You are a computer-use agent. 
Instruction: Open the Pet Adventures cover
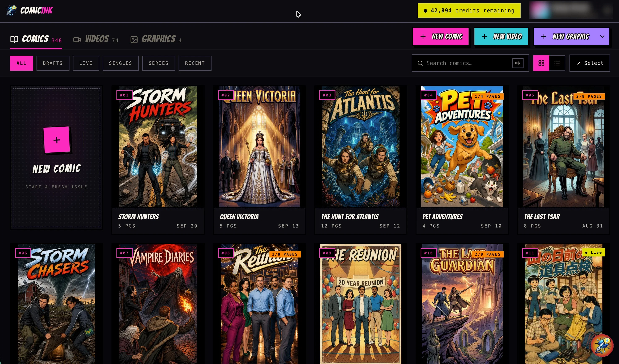coord(462,146)
